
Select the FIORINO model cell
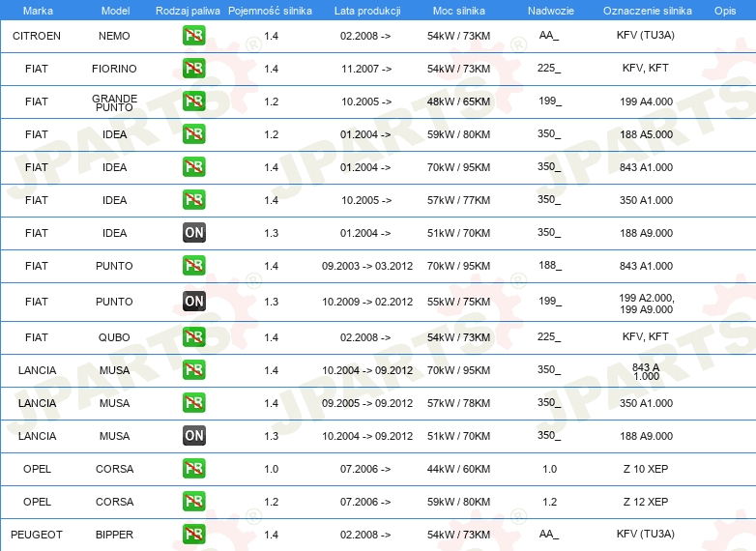114,69
